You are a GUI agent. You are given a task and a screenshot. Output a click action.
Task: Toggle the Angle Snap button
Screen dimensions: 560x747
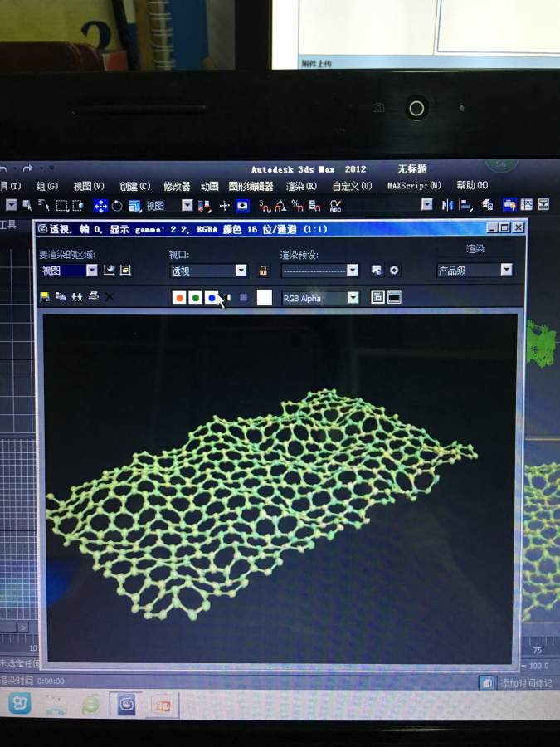point(280,206)
